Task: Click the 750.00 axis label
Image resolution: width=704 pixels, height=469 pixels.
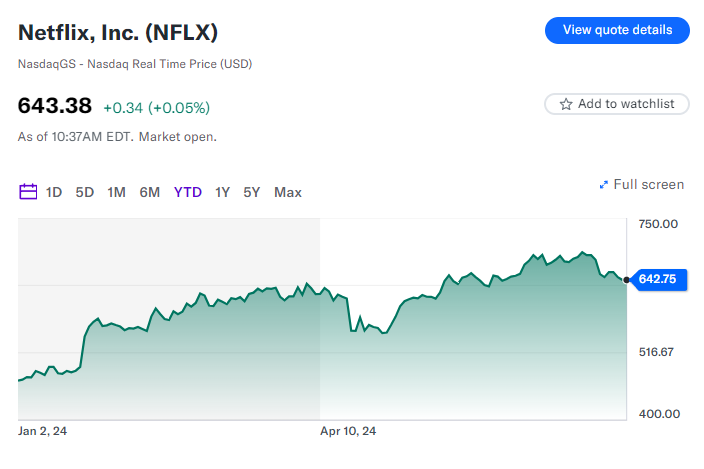Action: (658, 224)
